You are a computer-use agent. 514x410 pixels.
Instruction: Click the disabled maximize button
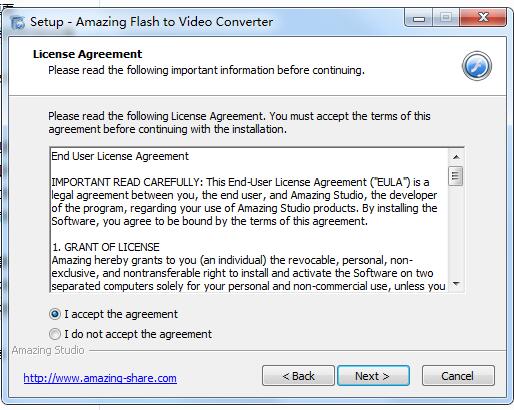tap(446, 17)
